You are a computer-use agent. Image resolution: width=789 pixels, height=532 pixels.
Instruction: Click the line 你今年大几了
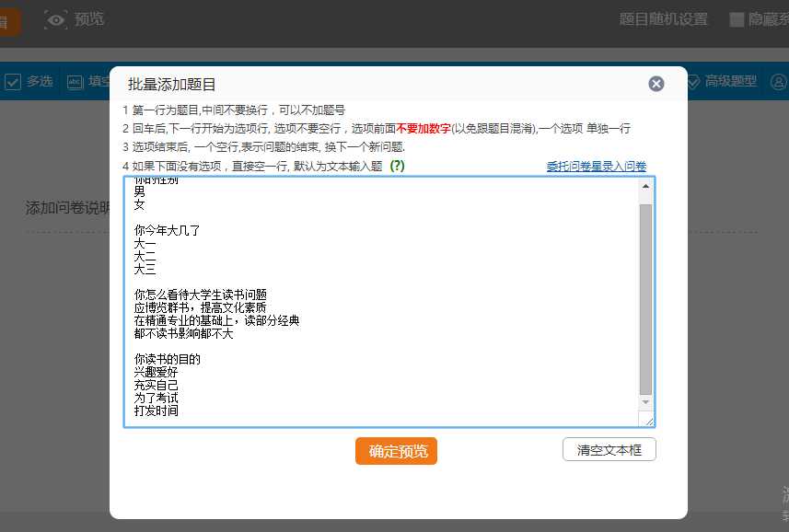[x=167, y=230]
